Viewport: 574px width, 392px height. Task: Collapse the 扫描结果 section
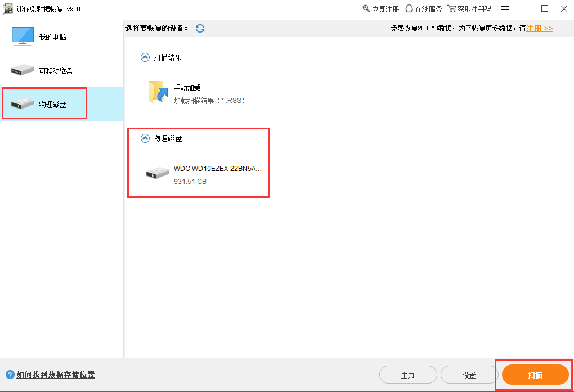[x=145, y=57]
